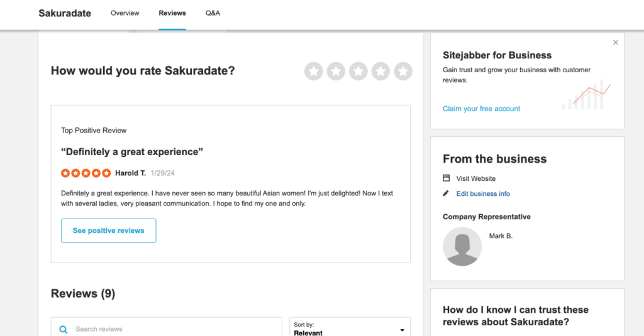Click the Edit business info link
Viewport: 644px width, 336px height.
pyautogui.click(x=483, y=193)
